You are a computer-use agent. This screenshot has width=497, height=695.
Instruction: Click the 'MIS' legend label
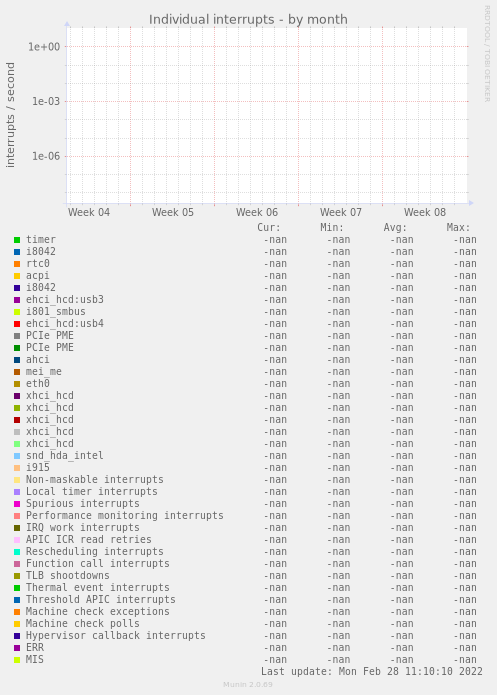tap(35, 659)
